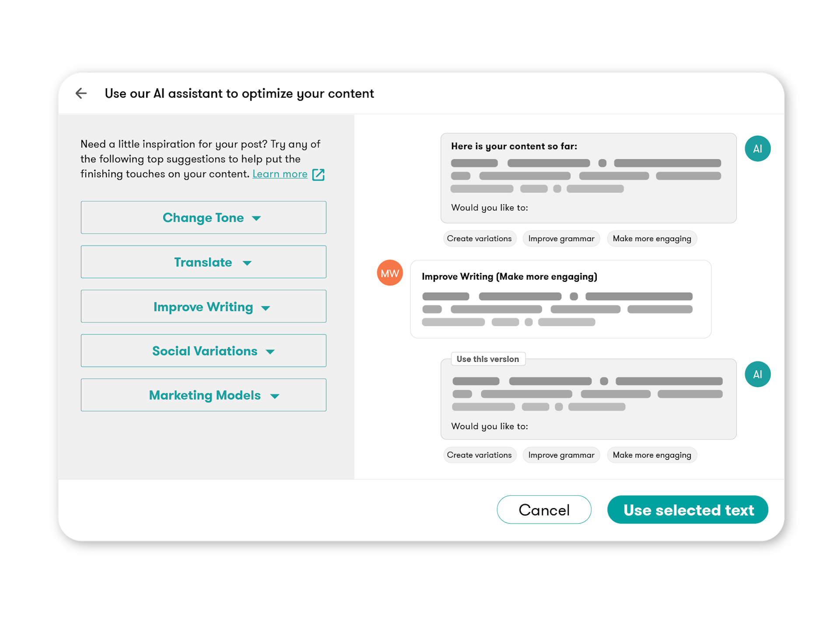Viewport: 840px width, 630px height.
Task: Click the back arrow icon
Action: coord(81,93)
